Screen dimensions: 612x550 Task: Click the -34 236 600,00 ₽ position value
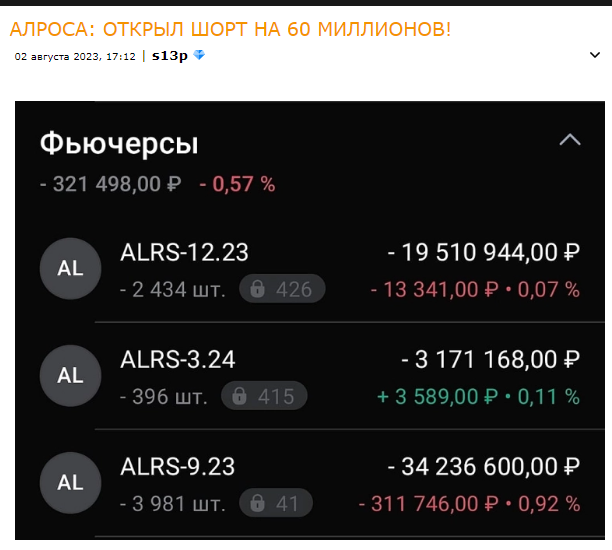pos(484,467)
